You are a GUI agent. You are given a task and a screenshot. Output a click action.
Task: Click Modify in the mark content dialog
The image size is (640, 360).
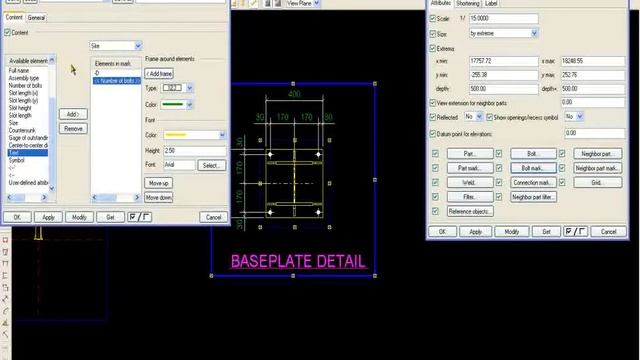(79, 217)
